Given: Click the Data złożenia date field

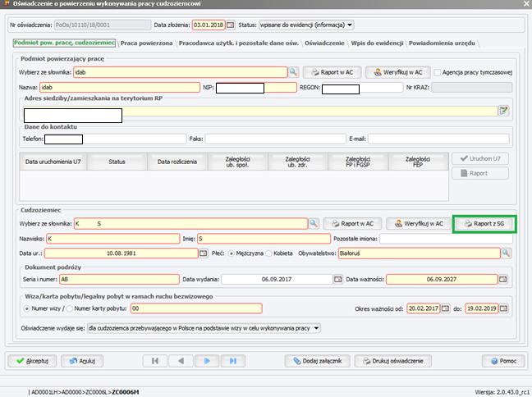Looking at the screenshot, I should [x=209, y=25].
